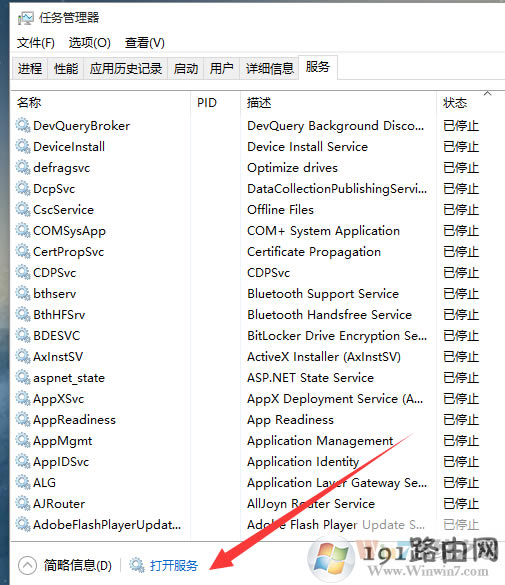Collapse to 简略信息 with the chevron button
This screenshot has width=505, height=585.
pyautogui.click(x=27, y=565)
